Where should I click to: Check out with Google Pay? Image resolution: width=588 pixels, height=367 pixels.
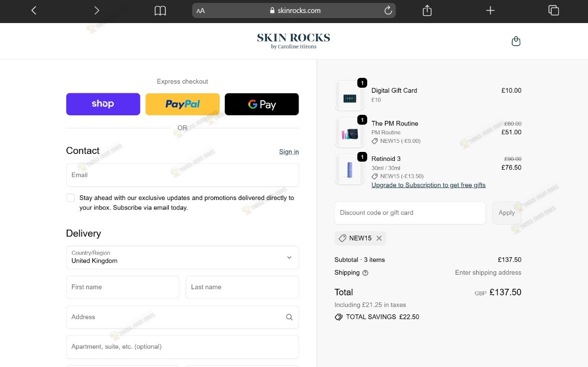pyautogui.click(x=262, y=104)
